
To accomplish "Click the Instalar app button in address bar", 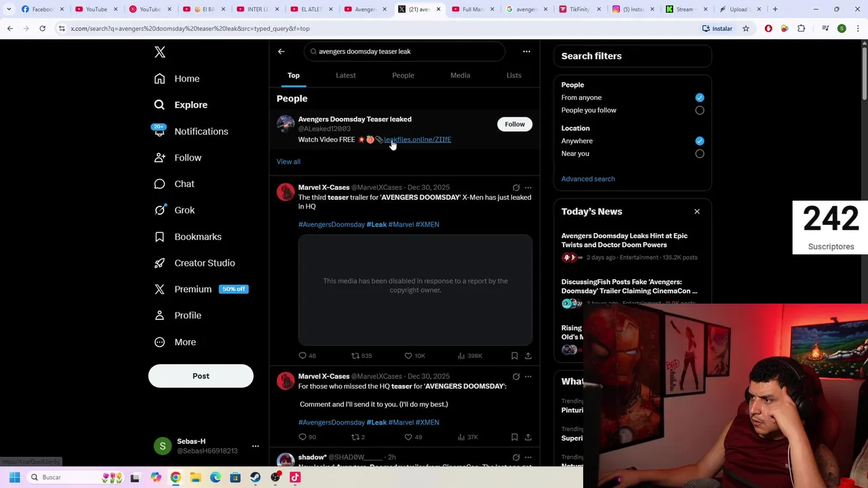I will (x=717, y=28).
